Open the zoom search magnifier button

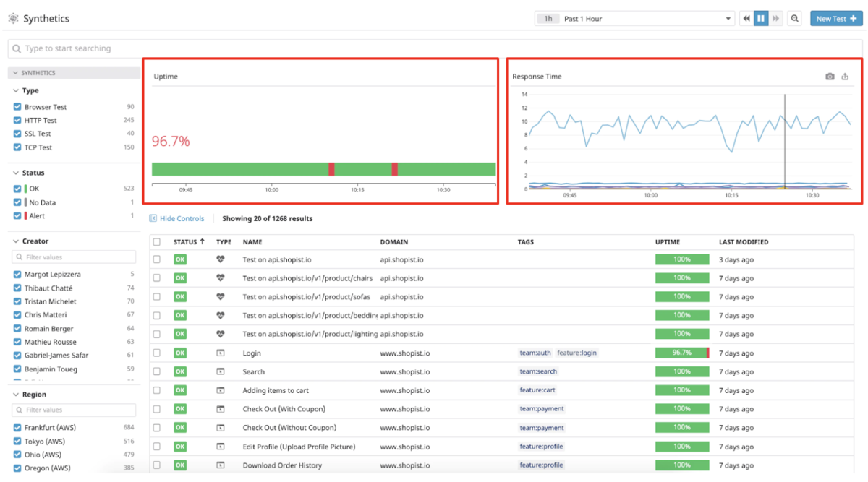795,19
